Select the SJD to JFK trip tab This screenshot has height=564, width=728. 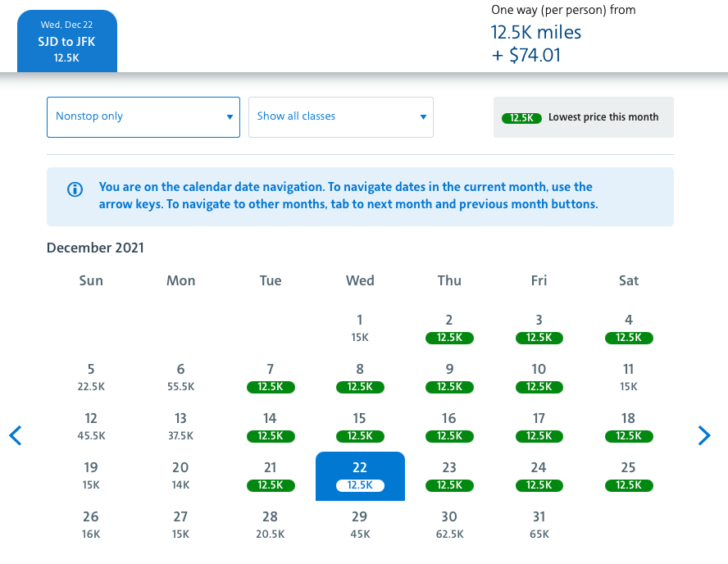click(66, 41)
